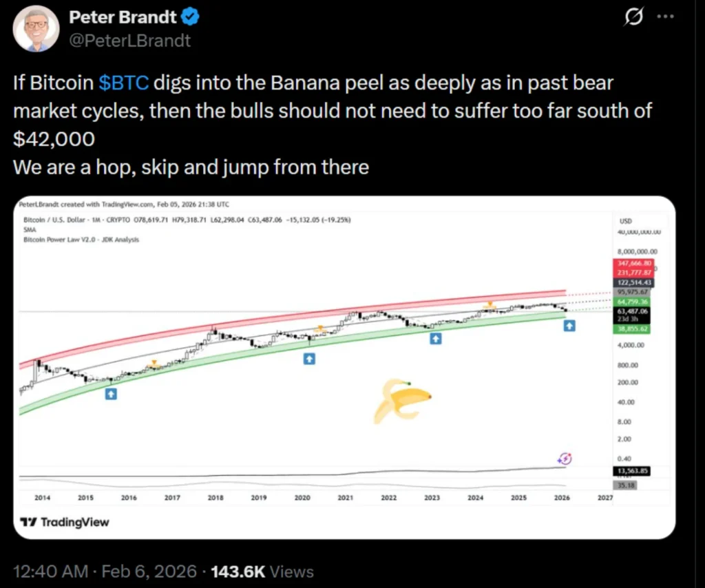Click the black 63,487.06 current price label
This screenshot has width=705, height=588.
click(631, 311)
